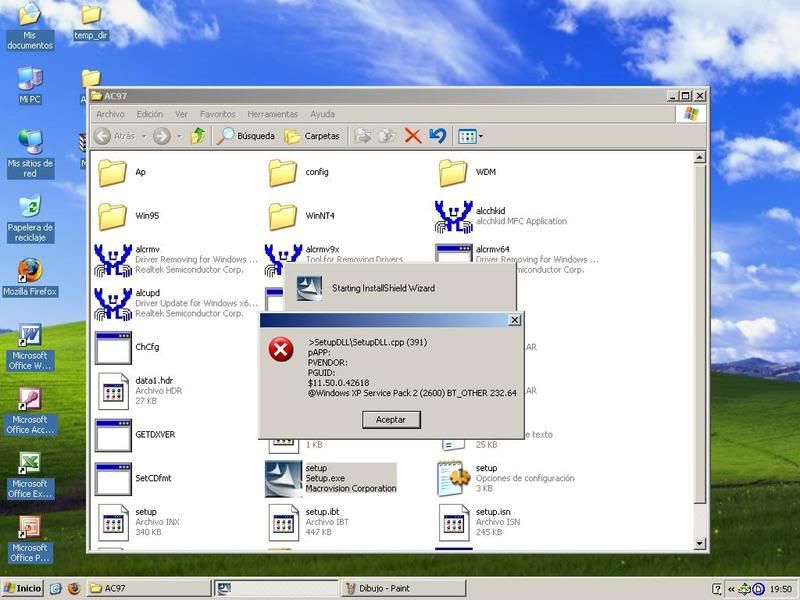The image size is (800, 600).
Task: Click the Búsqueda search button
Action: point(246,136)
